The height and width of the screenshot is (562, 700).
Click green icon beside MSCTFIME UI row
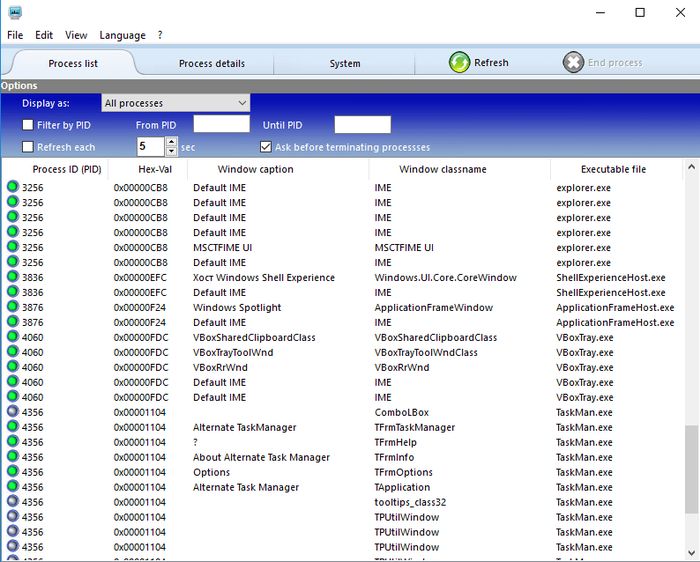click(12, 247)
